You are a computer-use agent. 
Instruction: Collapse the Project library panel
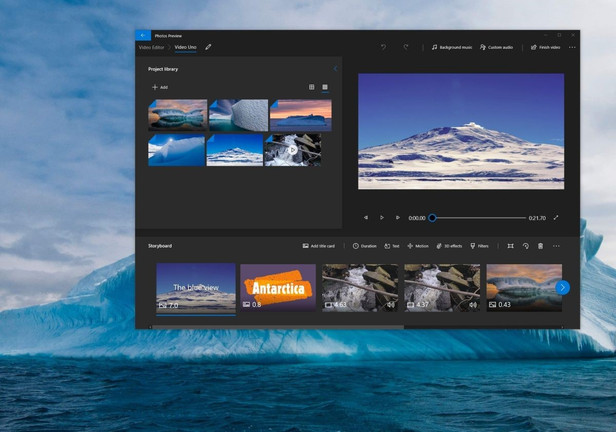pos(335,69)
